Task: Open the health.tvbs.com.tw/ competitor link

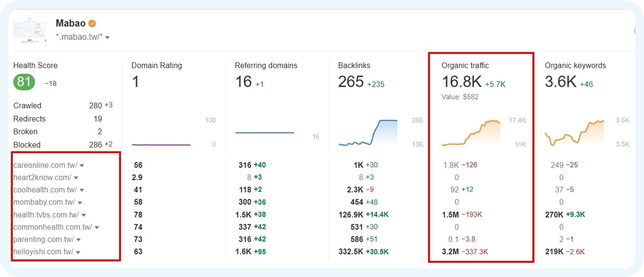Action: click(x=46, y=214)
